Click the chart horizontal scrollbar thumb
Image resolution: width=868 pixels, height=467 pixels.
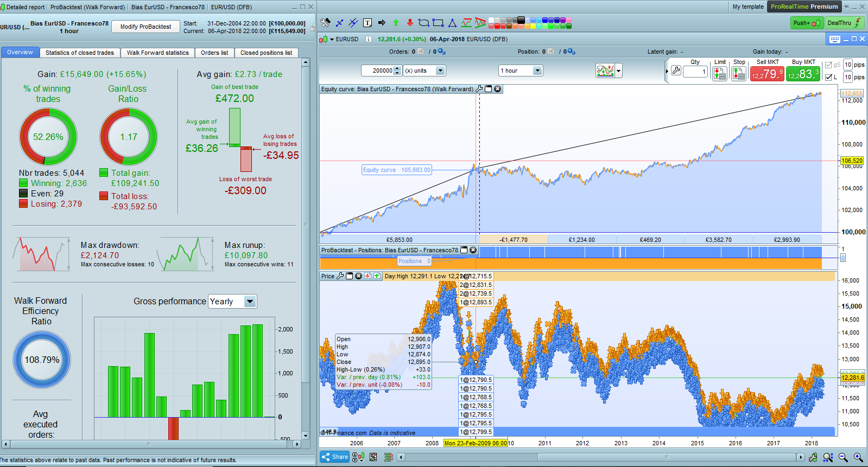coord(666,457)
